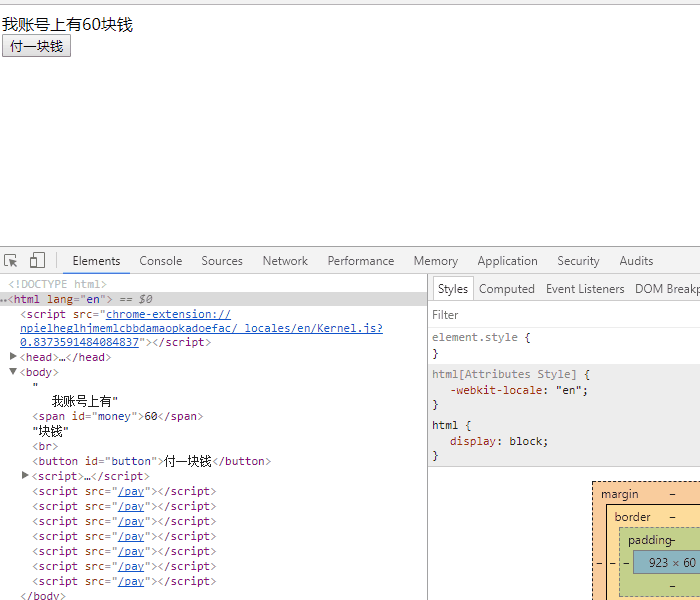
Task: Click the 我账号上有60块钱 page text
Action: [x=67, y=24]
